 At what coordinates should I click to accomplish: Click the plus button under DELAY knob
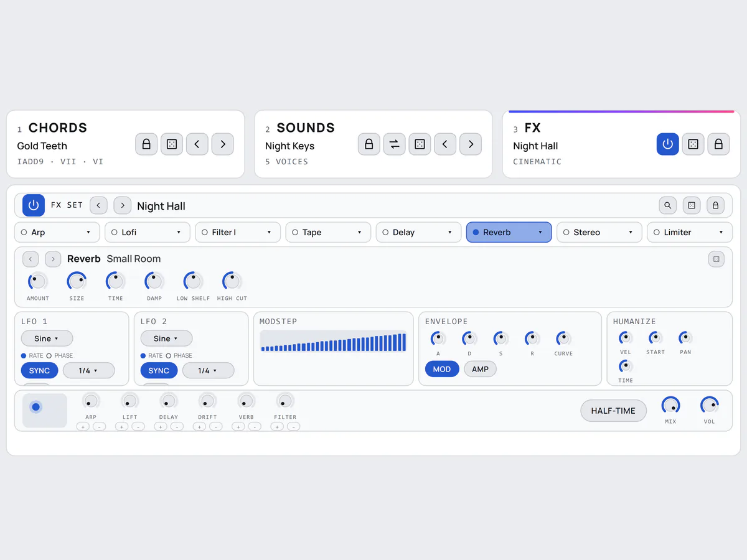161,427
